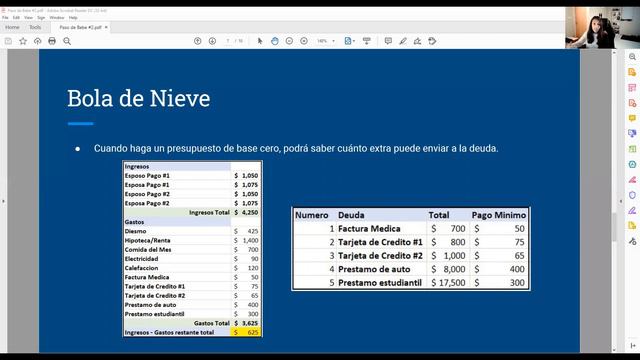Open the Edit menu
Screen dimensions: 640x360
click(x=16, y=18)
